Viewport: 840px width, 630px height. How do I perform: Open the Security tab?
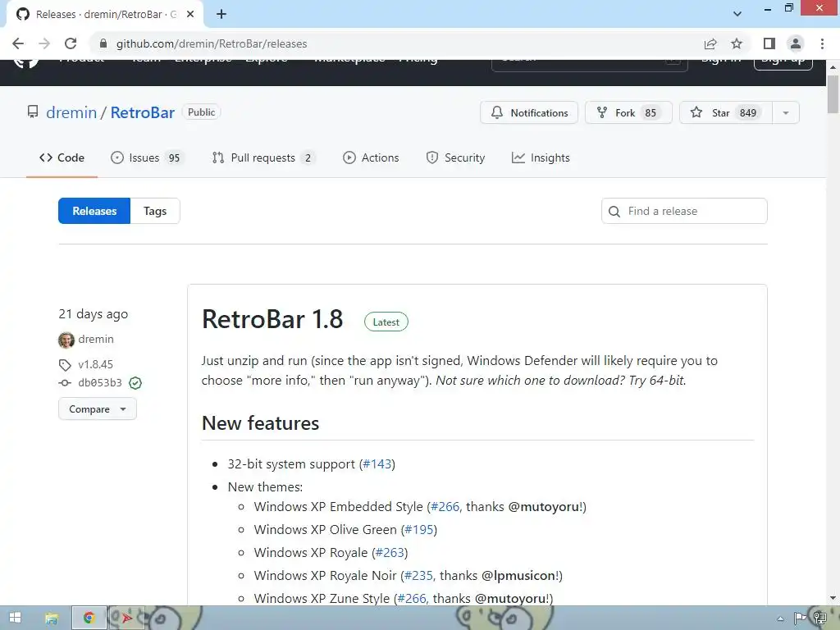pyautogui.click(x=455, y=157)
